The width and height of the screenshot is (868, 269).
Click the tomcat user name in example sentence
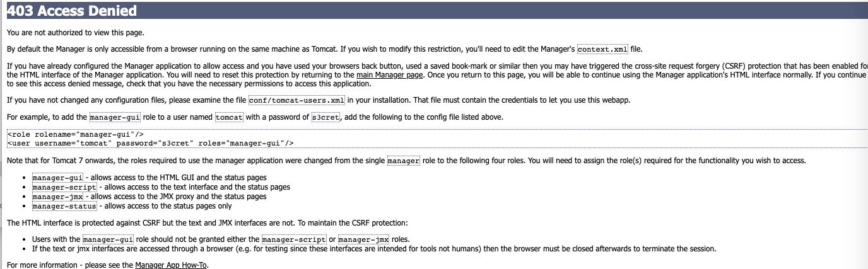click(x=229, y=117)
